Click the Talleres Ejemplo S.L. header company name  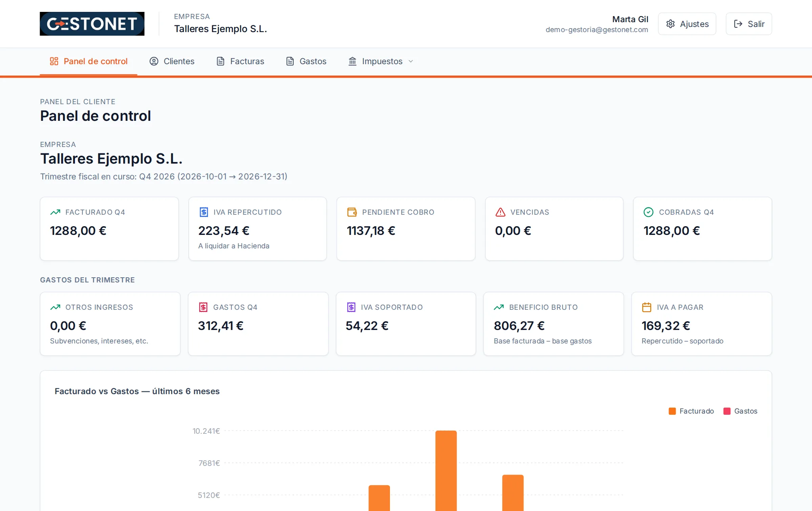point(220,29)
